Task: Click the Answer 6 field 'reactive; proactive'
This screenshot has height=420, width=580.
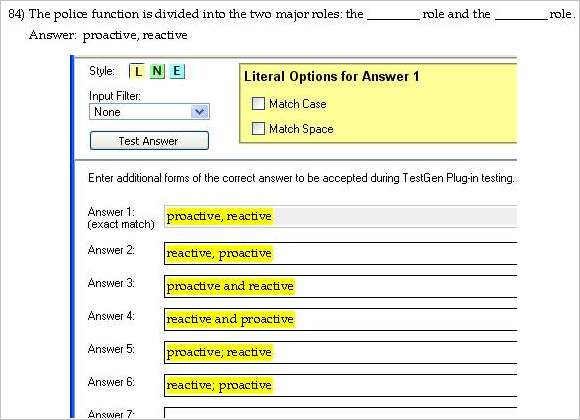Action: coord(340,385)
